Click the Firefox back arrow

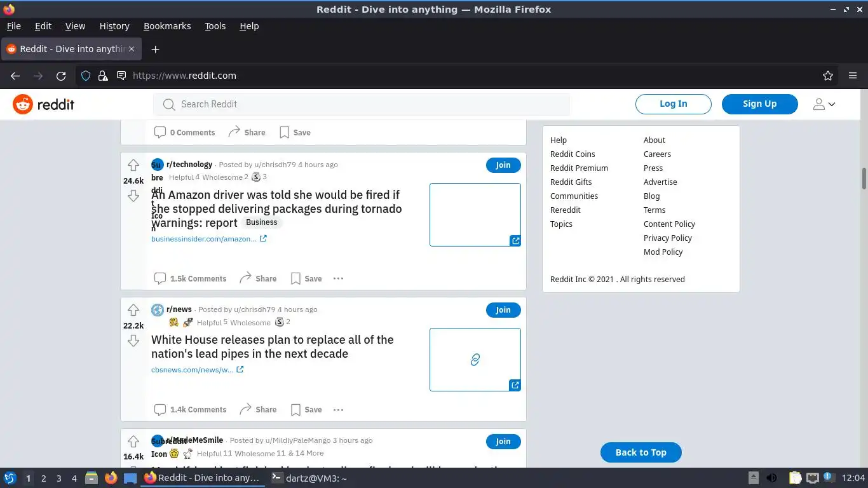[x=15, y=76]
